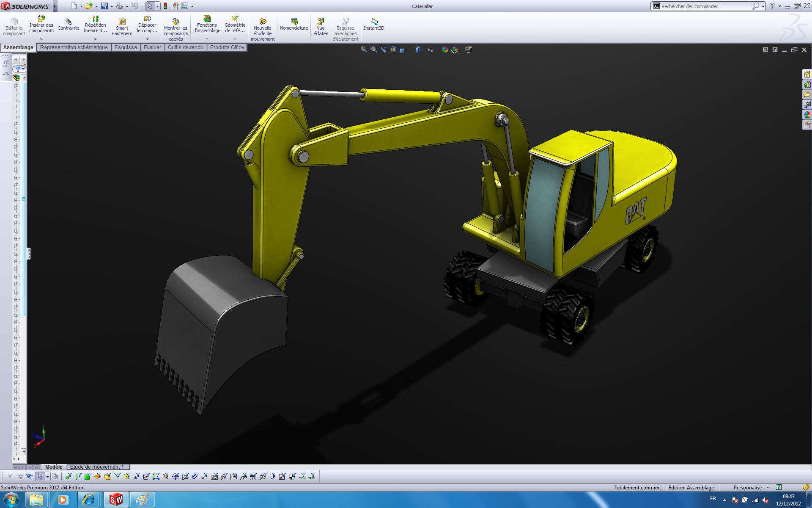Click the Hide/Show Items glasses icon
The height and width of the screenshot is (508, 812).
(431, 50)
